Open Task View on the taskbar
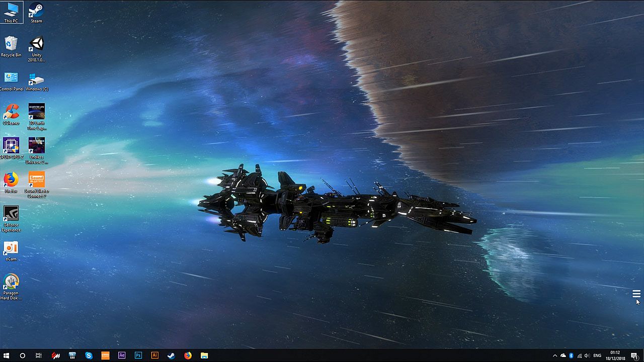This screenshot has width=644, height=362. (x=38, y=355)
